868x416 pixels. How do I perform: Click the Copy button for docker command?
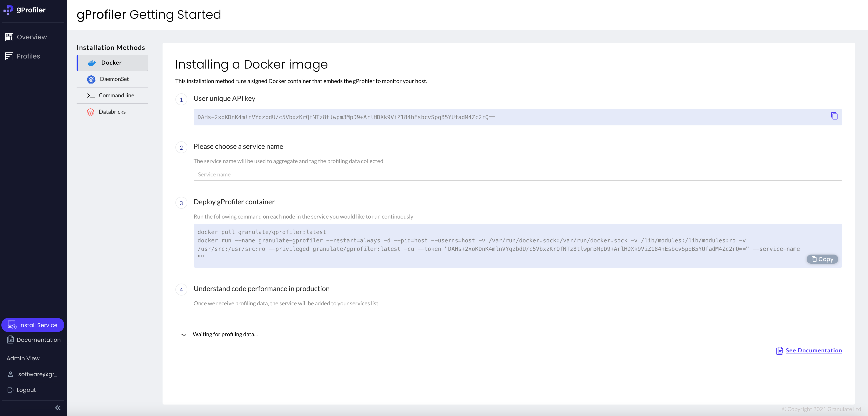coord(822,259)
